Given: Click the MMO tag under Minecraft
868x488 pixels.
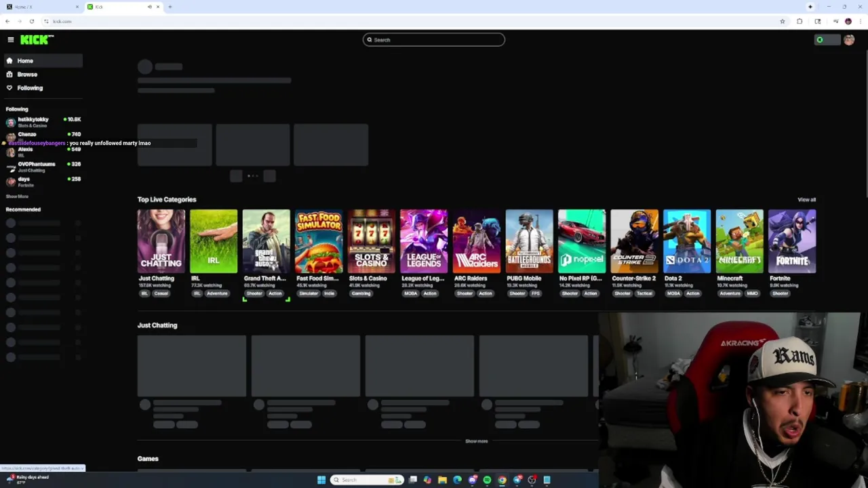Looking at the screenshot, I should pyautogui.click(x=752, y=293).
